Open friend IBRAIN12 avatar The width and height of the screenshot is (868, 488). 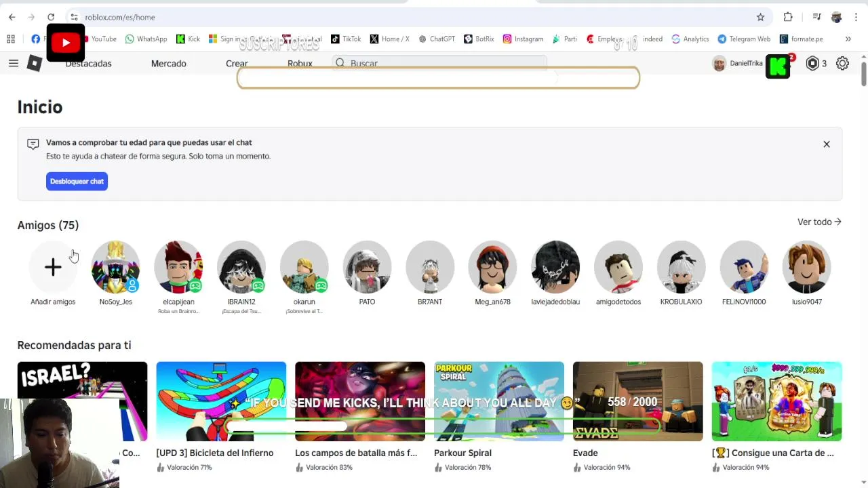click(x=241, y=267)
